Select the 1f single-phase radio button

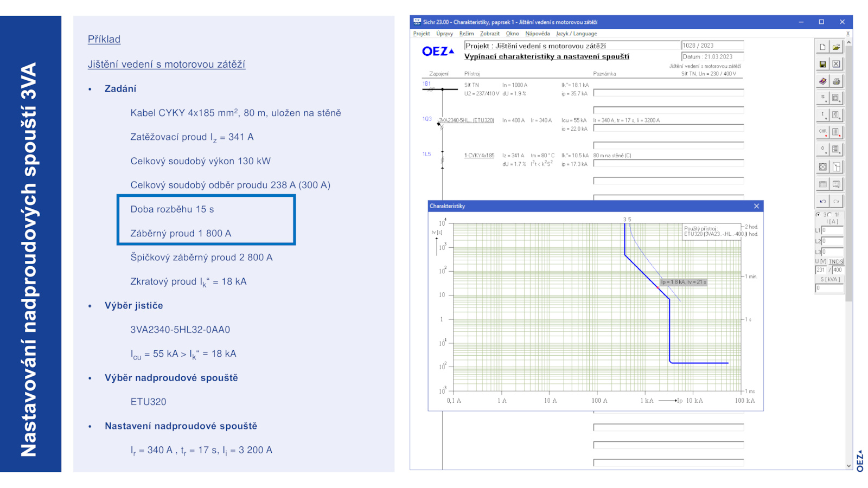point(830,215)
